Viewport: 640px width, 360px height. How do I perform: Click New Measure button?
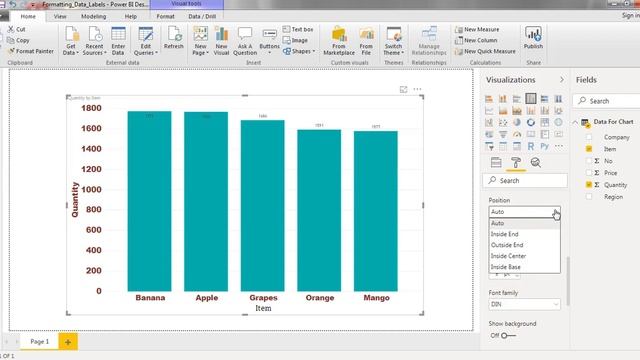click(x=477, y=29)
